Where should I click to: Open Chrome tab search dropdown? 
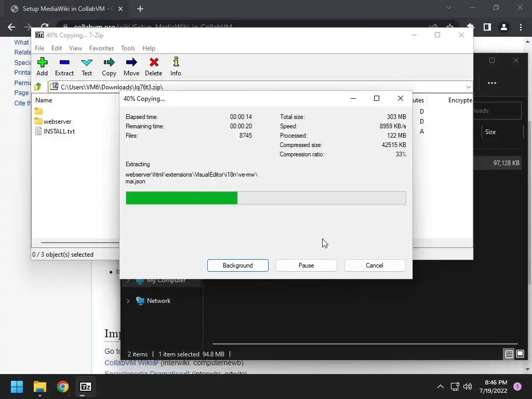tap(448, 7)
